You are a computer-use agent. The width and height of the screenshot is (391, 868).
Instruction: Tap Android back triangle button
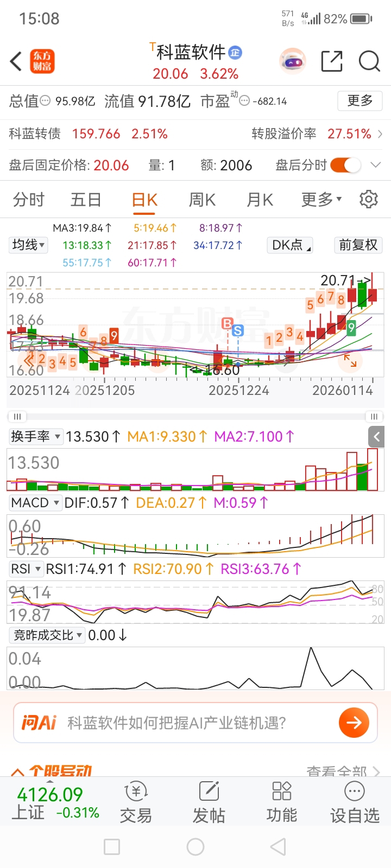[278, 847]
